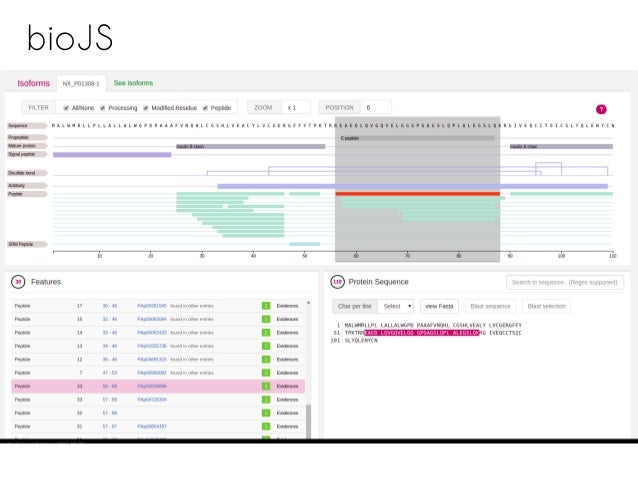The width and height of the screenshot is (638, 479).
Task: Open peptide ID link on length 17 row
Action: tap(152, 306)
